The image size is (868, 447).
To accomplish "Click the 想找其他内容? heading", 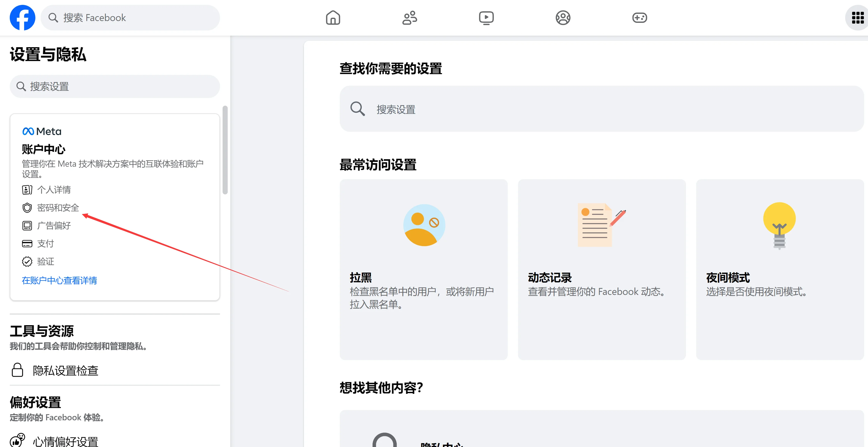I will point(381,387).
